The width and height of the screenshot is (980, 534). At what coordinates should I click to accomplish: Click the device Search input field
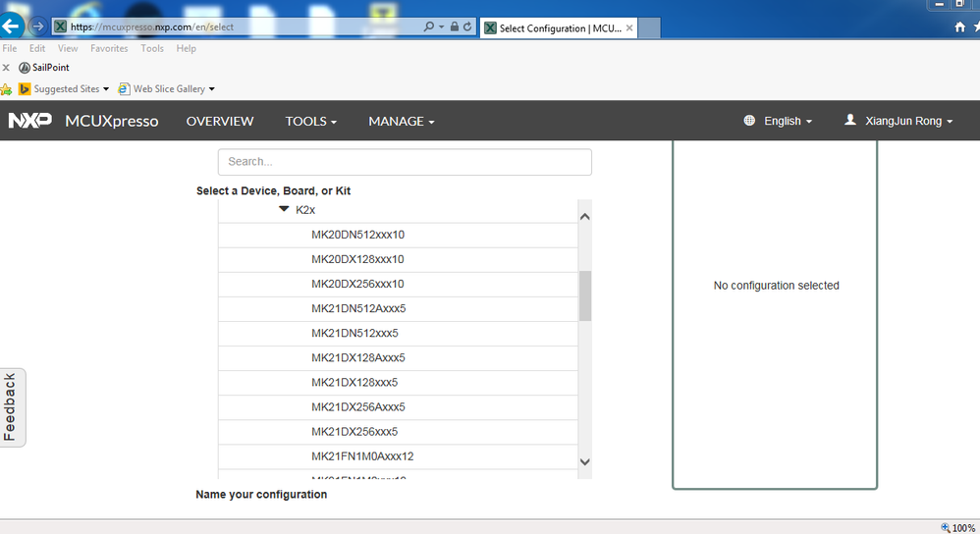pyautogui.click(x=405, y=162)
